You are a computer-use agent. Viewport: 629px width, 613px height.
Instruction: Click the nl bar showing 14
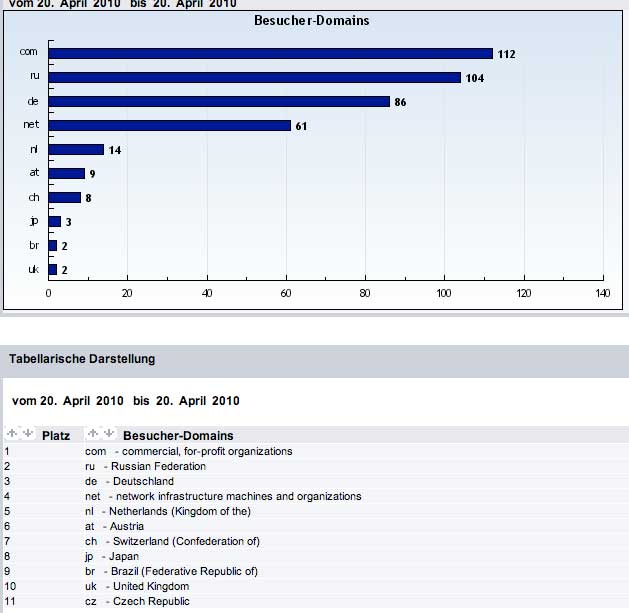[x=76, y=149]
